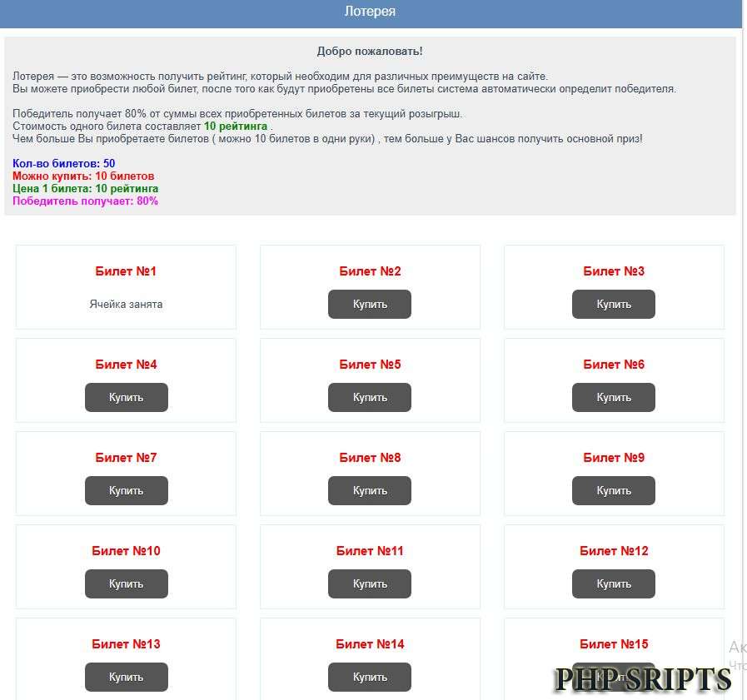Click the Добро пожаловать heading
This screenshot has height=700, width=747.
coord(370,52)
